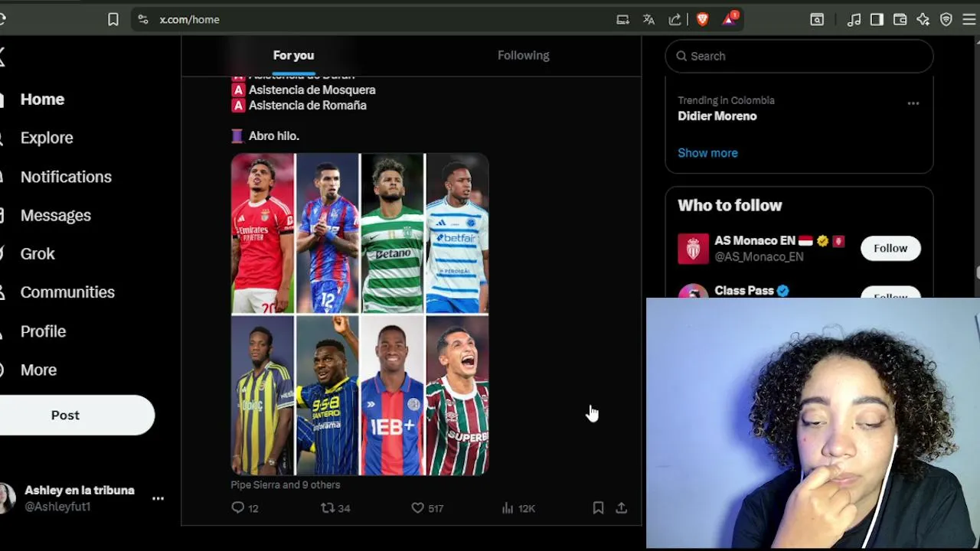Screen dimensions: 980x551
Task: Open the Fenerbahçe yellow-navy striped photo
Action: [263, 396]
